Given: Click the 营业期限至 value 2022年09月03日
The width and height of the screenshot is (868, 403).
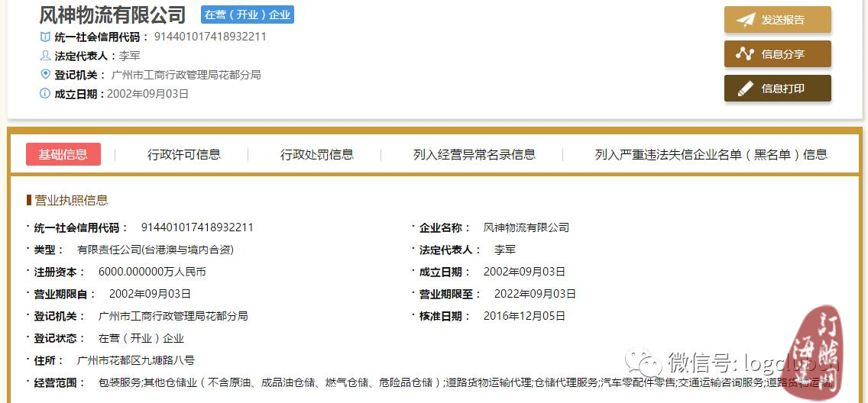Looking at the screenshot, I should (535, 294).
